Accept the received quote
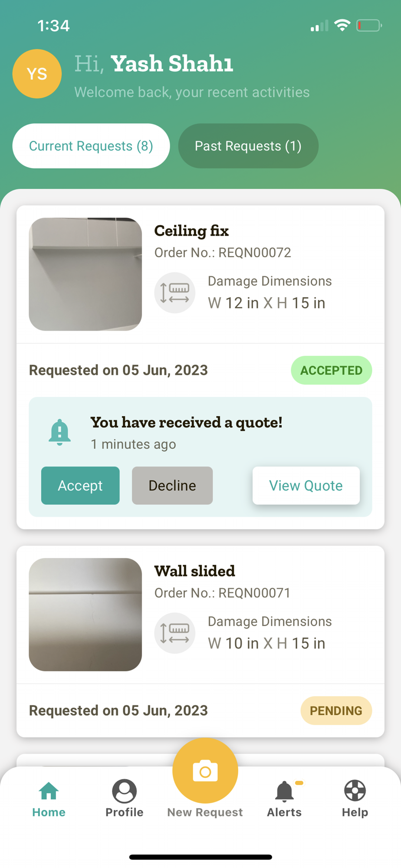 click(80, 486)
